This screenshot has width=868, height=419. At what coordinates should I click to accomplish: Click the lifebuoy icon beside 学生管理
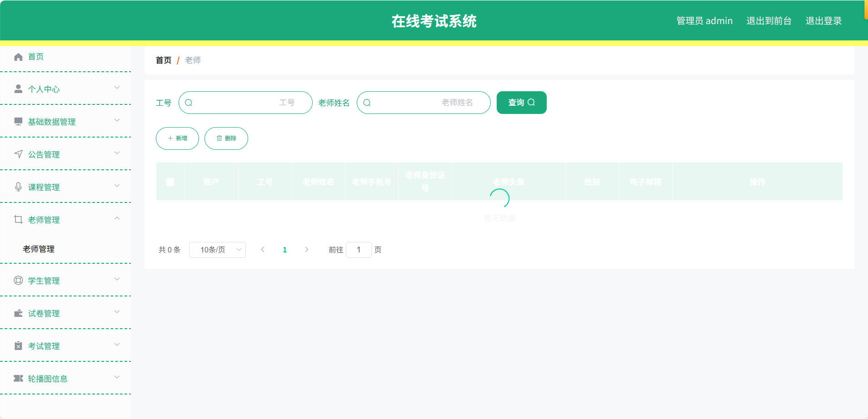[x=18, y=281]
